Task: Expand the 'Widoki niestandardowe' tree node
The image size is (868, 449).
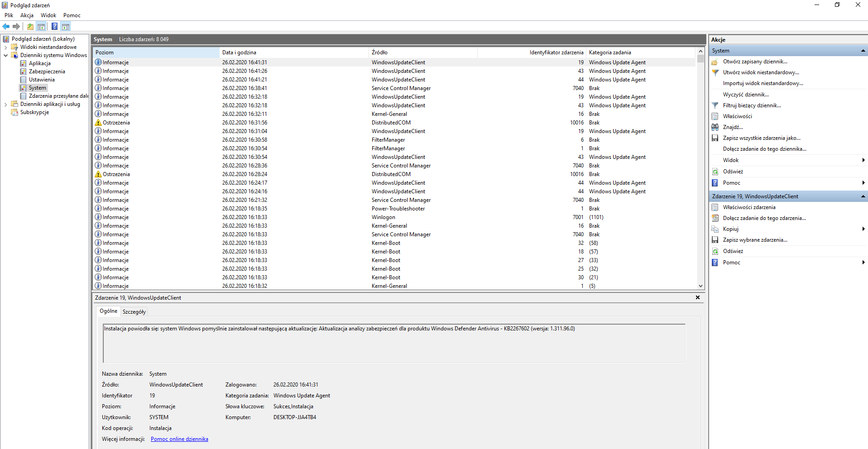Action: [5, 47]
